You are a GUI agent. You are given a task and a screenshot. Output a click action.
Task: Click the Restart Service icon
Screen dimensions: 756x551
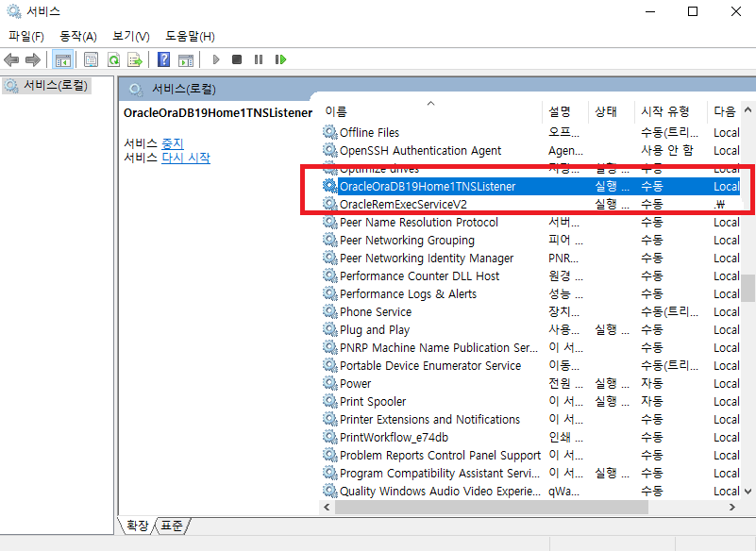280,59
